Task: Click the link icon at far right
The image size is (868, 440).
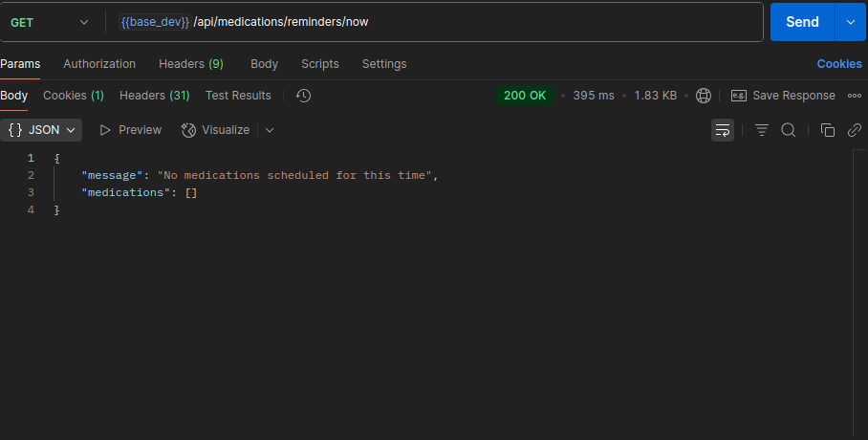Action: [854, 130]
